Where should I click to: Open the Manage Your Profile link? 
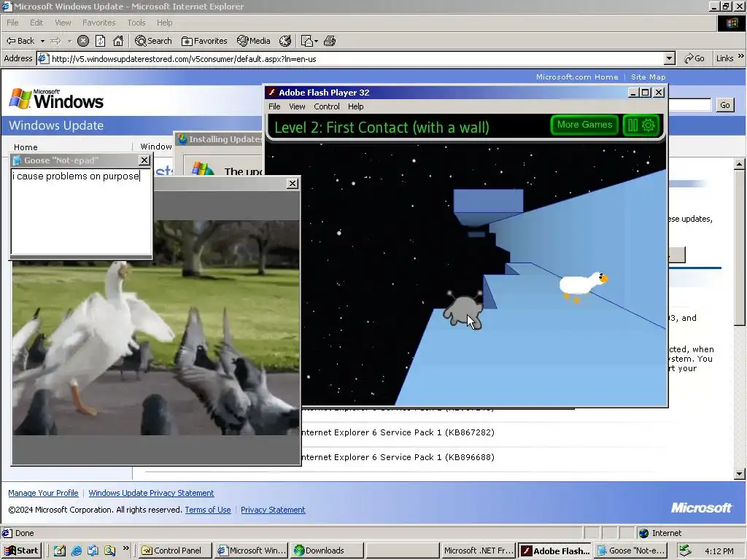pyautogui.click(x=43, y=493)
